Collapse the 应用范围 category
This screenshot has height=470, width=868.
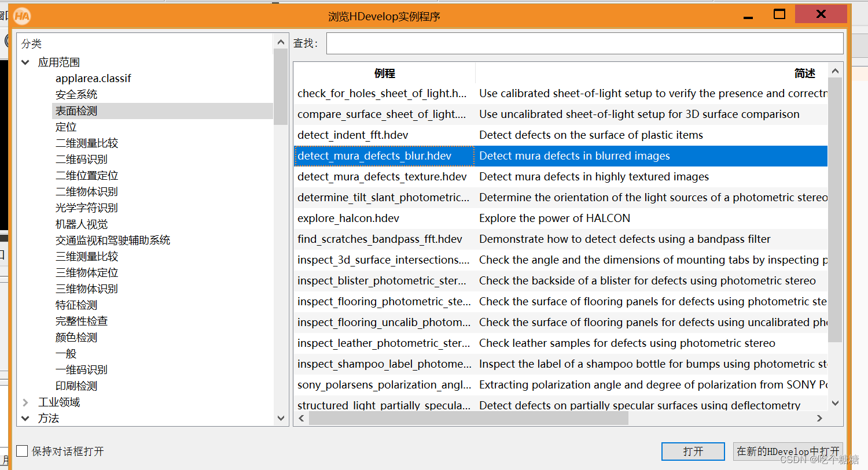coord(25,62)
